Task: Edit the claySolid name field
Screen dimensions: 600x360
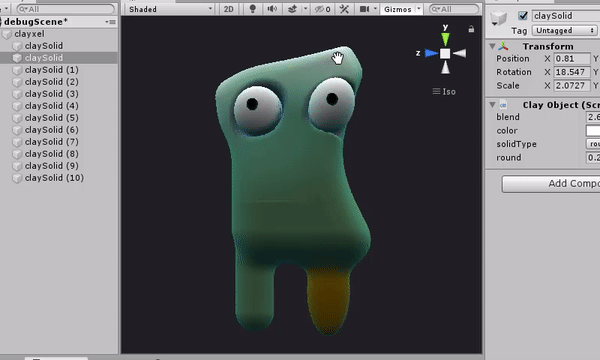Action: click(566, 16)
